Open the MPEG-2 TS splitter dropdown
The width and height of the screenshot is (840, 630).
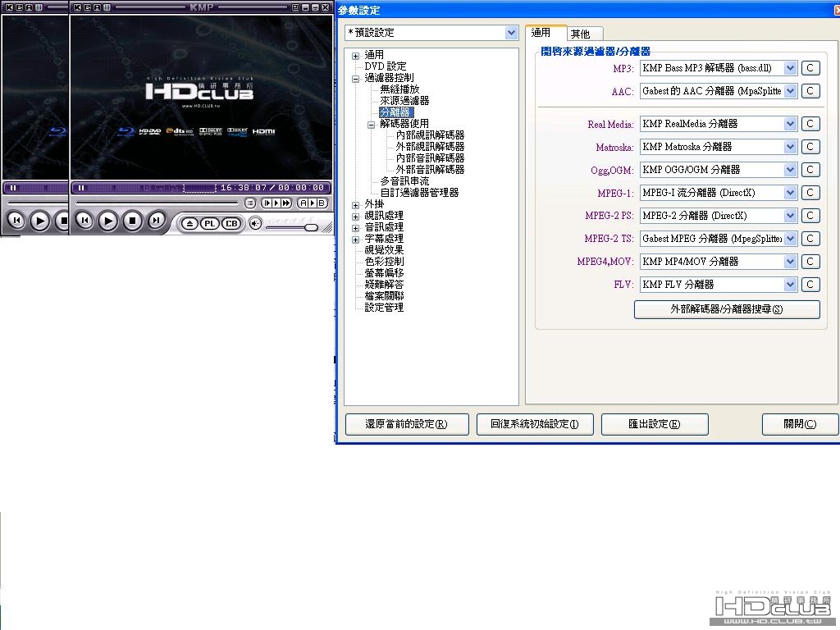point(790,239)
